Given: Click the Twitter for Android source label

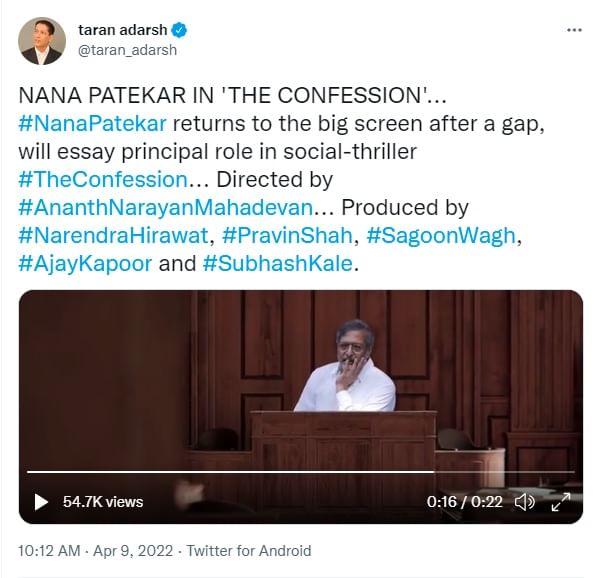Looking at the screenshot, I should click(248, 551).
